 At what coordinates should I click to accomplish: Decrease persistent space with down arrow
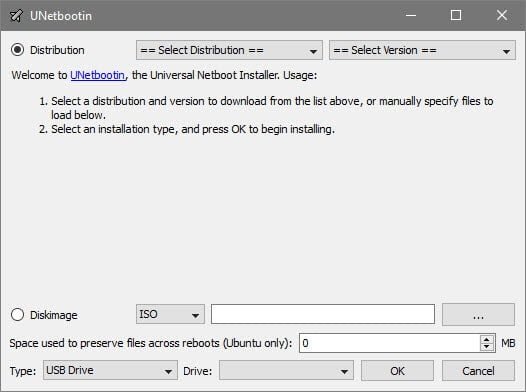coord(487,347)
